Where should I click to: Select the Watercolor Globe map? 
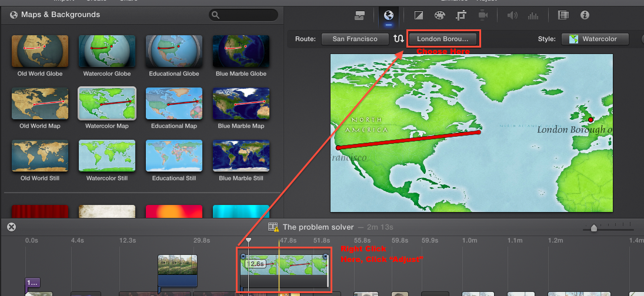pos(107,51)
